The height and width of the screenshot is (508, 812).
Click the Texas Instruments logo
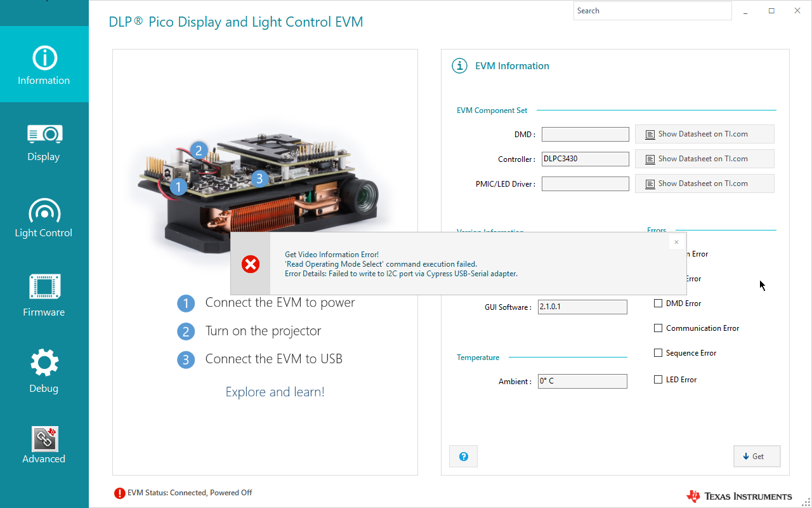[738, 496]
